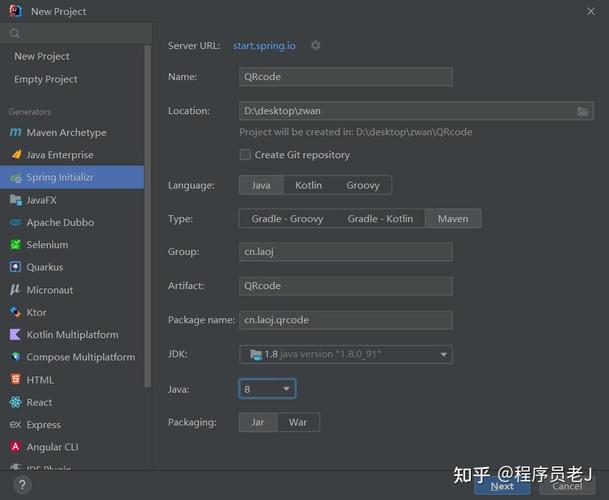Open the Java version dropdown
This screenshot has width=609, height=500.
[x=267, y=389]
